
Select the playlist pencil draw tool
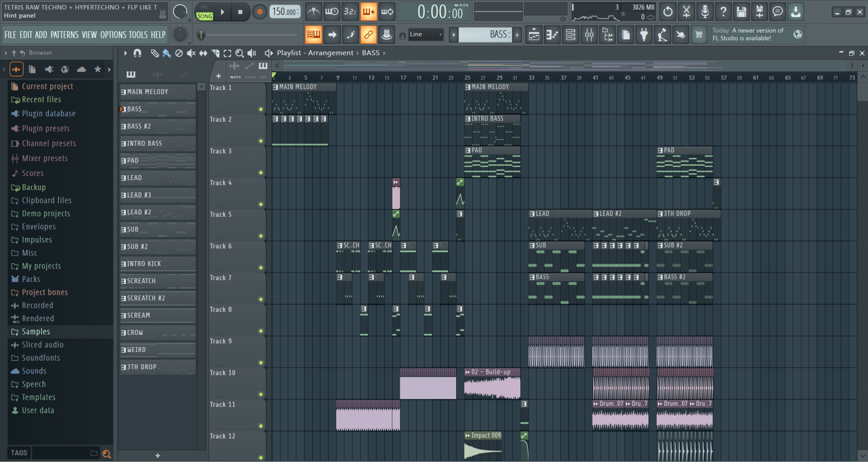click(x=155, y=53)
